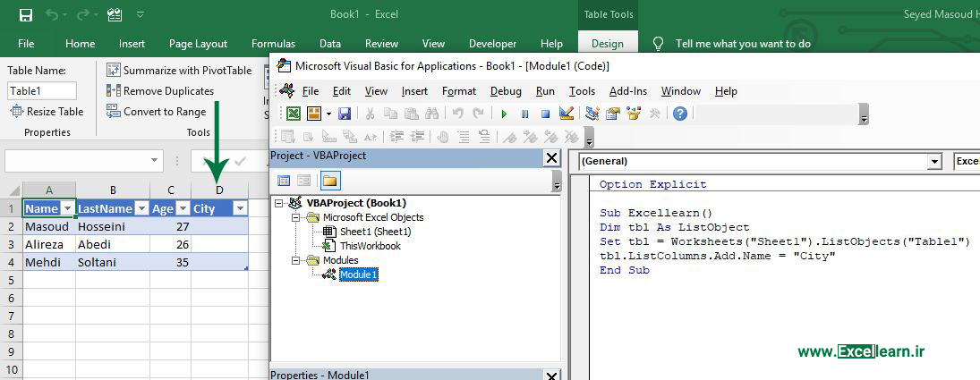The height and width of the screenshot is (380, 980).
Task: Open the Properties Window toolbar icon
Action: tap(613, 114)
